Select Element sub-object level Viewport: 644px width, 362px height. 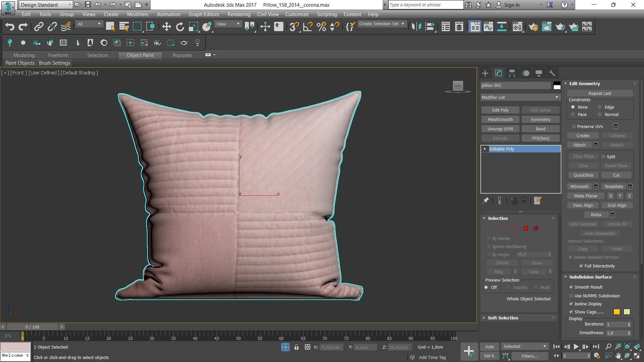(536, 228)
